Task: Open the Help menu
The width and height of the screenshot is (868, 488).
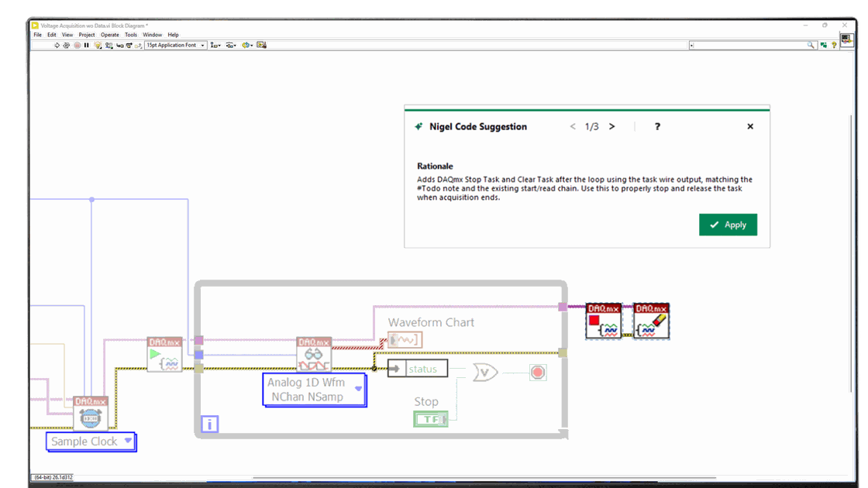Action: (174, 35)
